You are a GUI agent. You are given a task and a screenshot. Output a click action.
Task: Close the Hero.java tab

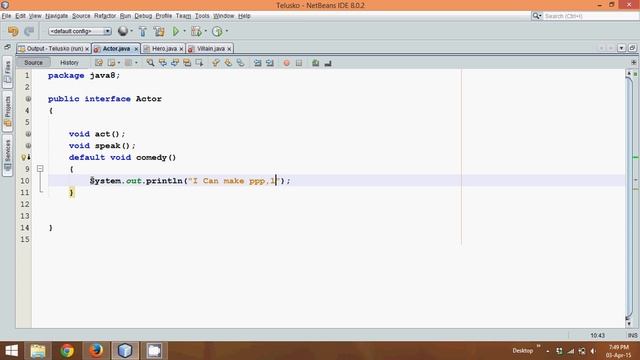pyautogui.click(x=182, y=49)
